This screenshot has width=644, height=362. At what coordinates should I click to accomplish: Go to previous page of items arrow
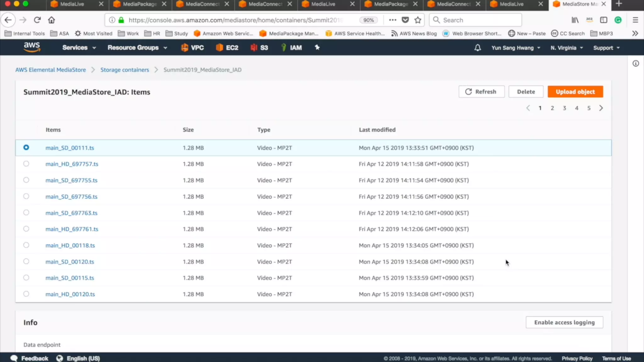(528, 108)
